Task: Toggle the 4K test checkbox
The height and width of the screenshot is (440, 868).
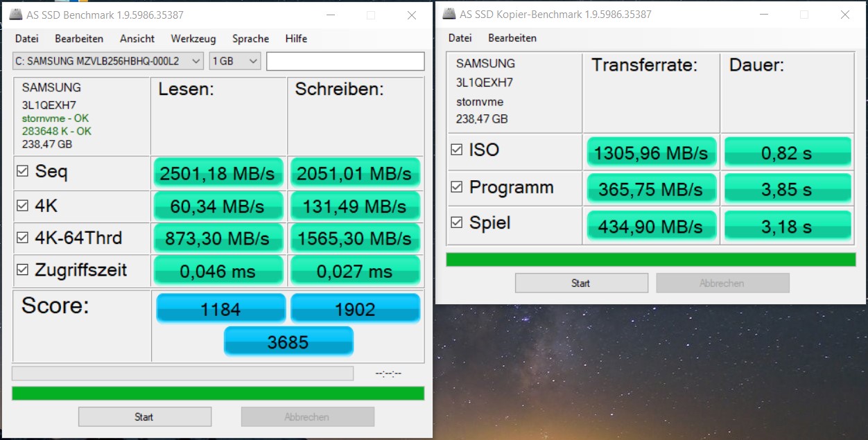Action: point(23,205)
